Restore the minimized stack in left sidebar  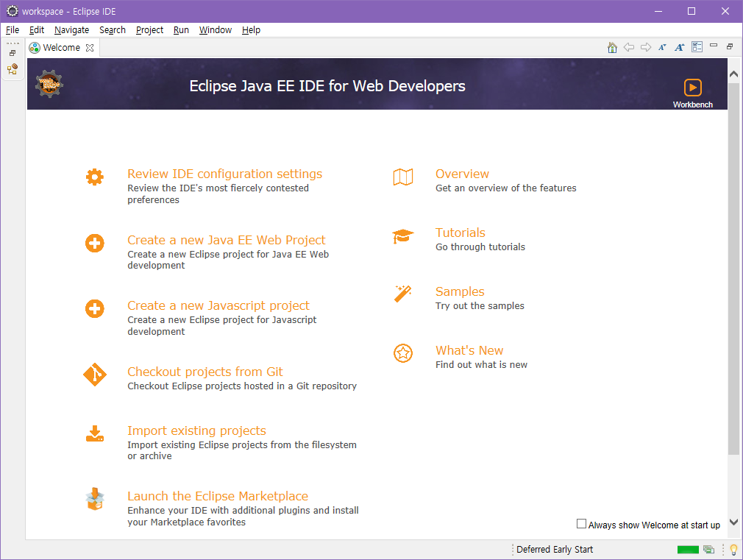click(x=13, y=53)
